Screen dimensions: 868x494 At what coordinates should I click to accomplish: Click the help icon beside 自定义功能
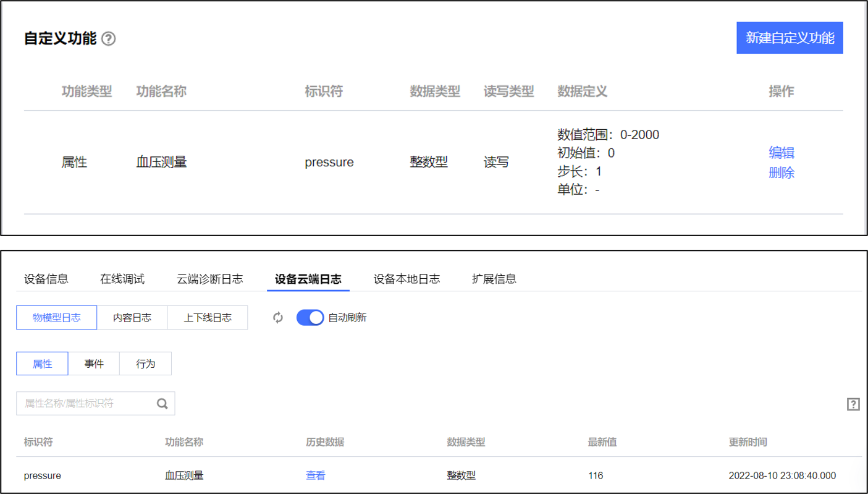(x=108, y=39)
